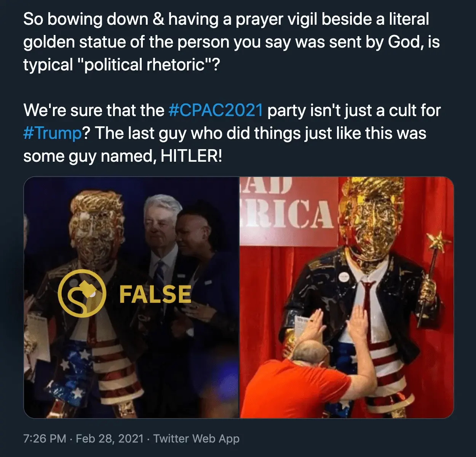Open the Twitter Web App source link

coord(196,438)
